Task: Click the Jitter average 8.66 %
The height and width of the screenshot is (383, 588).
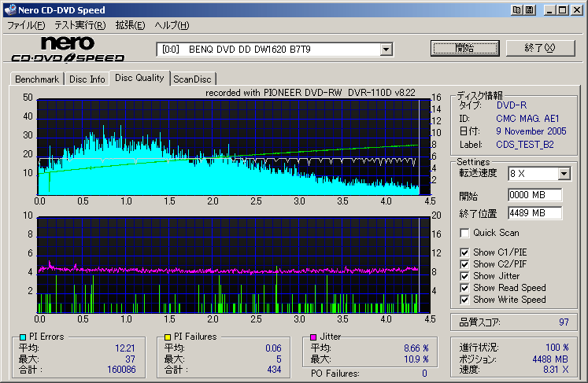Action: coord(416,348)
